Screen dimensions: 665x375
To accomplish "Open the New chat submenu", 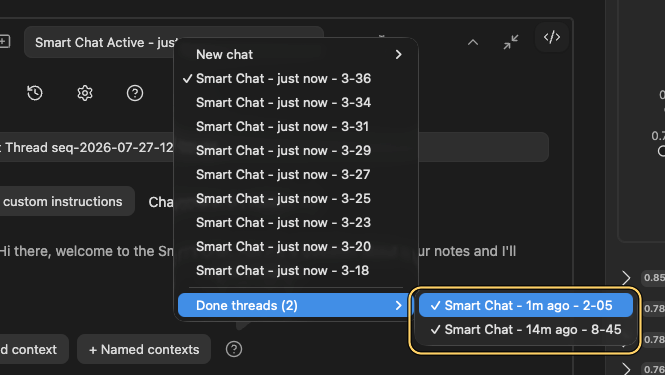I will click(296, 54).
